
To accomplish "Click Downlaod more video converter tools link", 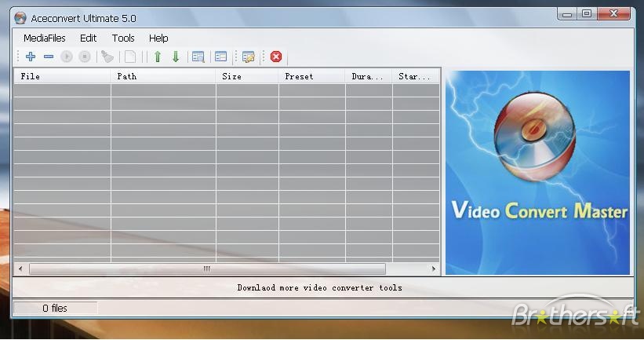I will [x=319, y=288].
